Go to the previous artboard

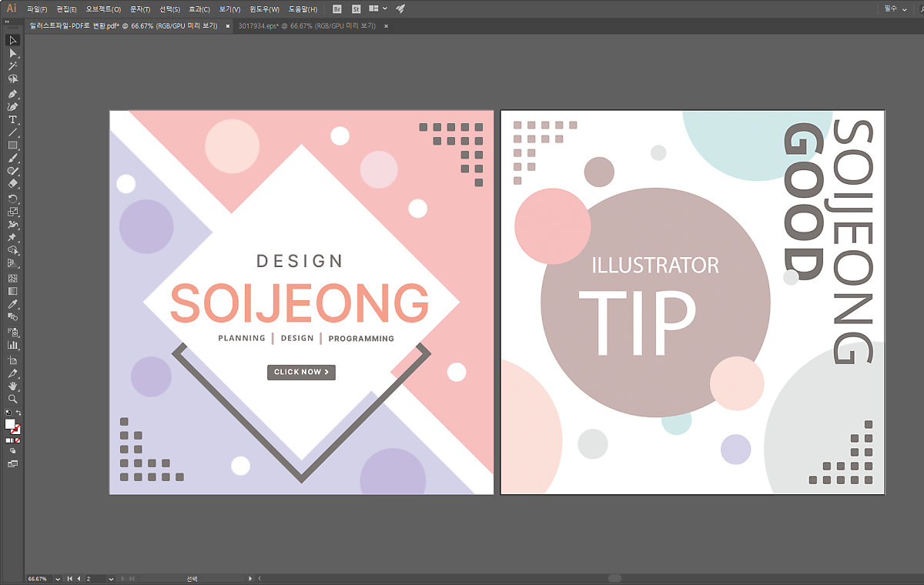[x=78, y=578]
